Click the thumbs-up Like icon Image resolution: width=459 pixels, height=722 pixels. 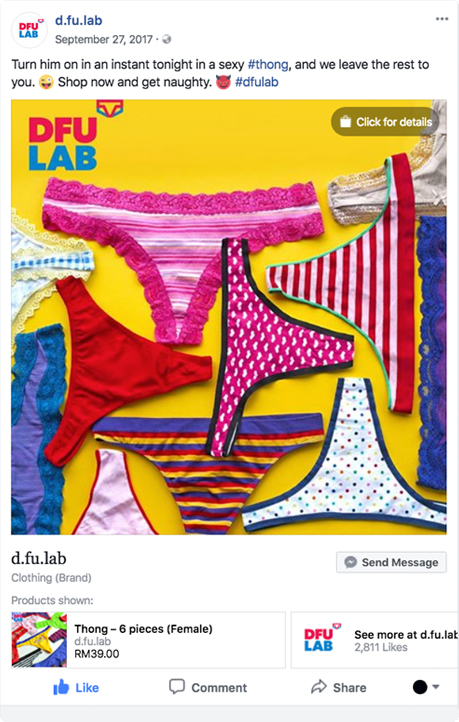coord(61,687)
